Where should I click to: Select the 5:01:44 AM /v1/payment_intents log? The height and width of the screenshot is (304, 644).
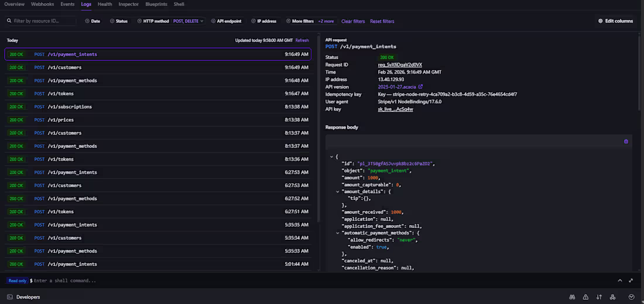click(x=157, y=264)
